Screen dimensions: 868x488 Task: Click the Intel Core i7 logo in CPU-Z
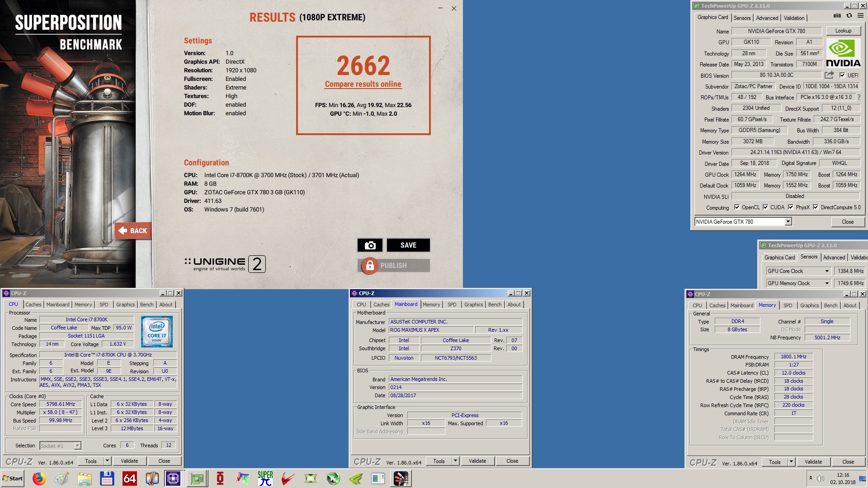(x=157, y=332)
